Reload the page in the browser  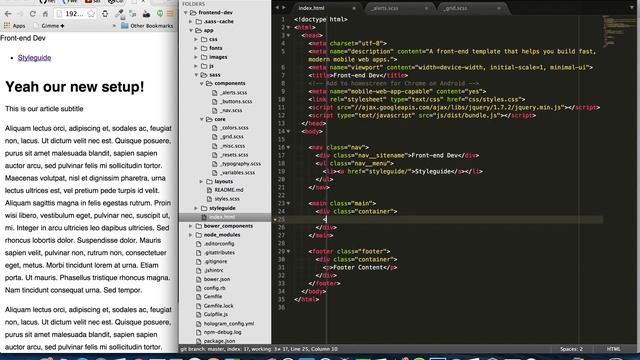[x=33, y=14]
